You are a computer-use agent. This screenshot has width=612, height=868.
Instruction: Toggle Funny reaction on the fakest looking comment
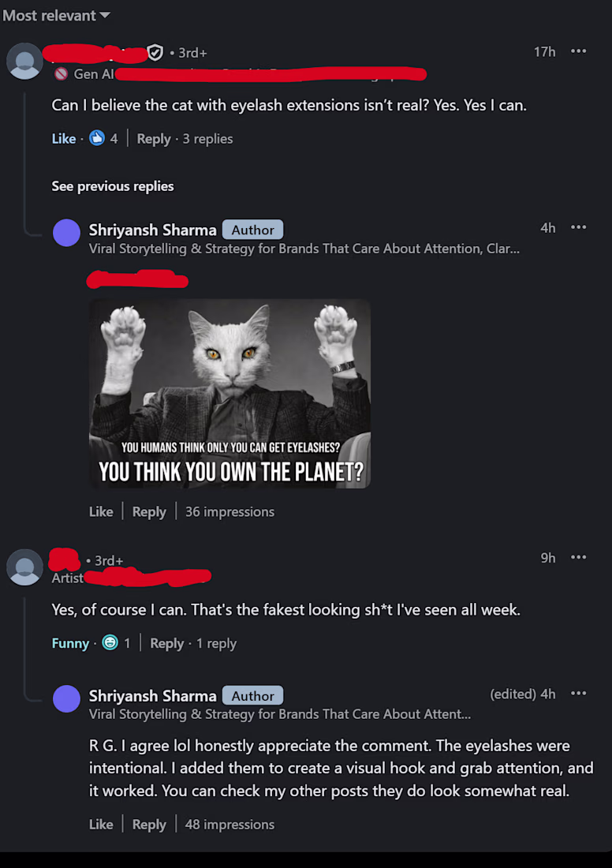point(70,643)
